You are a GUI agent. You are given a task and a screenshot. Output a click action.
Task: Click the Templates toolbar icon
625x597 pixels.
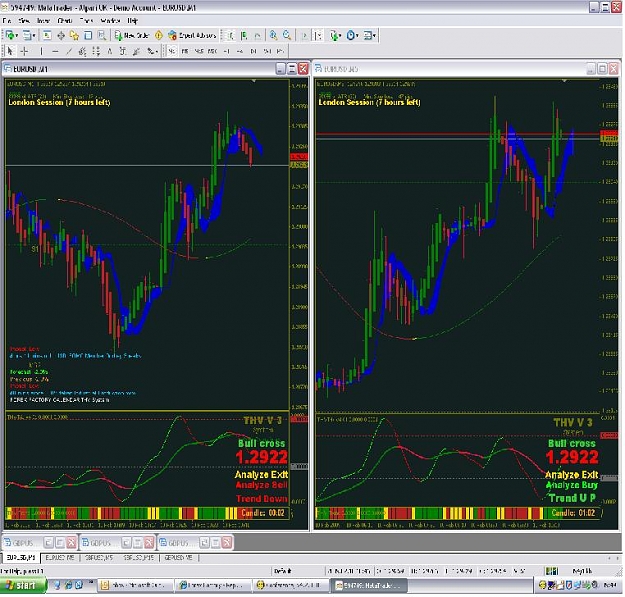click(x=368, y=35)
